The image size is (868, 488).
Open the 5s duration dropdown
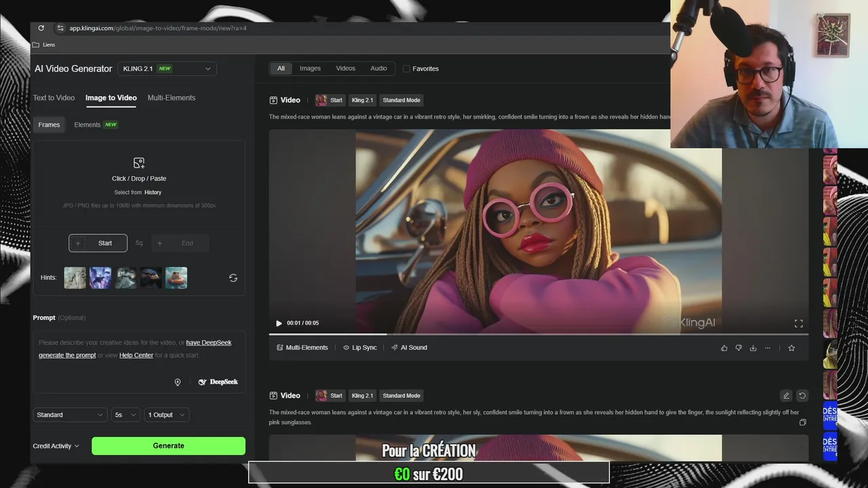125,415
